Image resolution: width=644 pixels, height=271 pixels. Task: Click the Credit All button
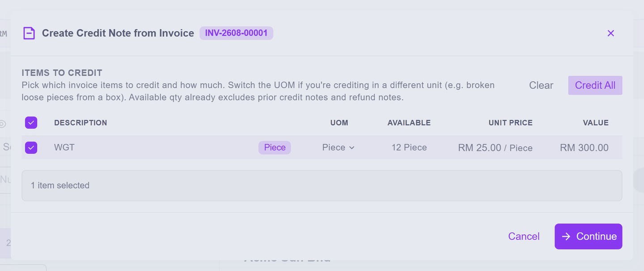tap(595, 85)
